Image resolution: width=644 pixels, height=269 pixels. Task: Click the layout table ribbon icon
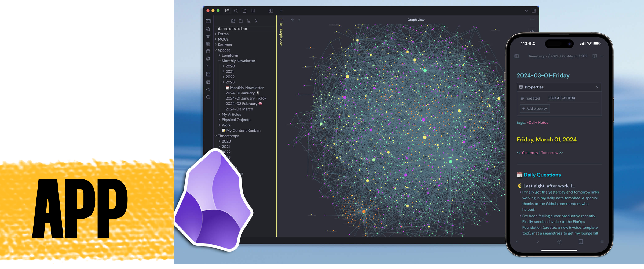(208, 82)
